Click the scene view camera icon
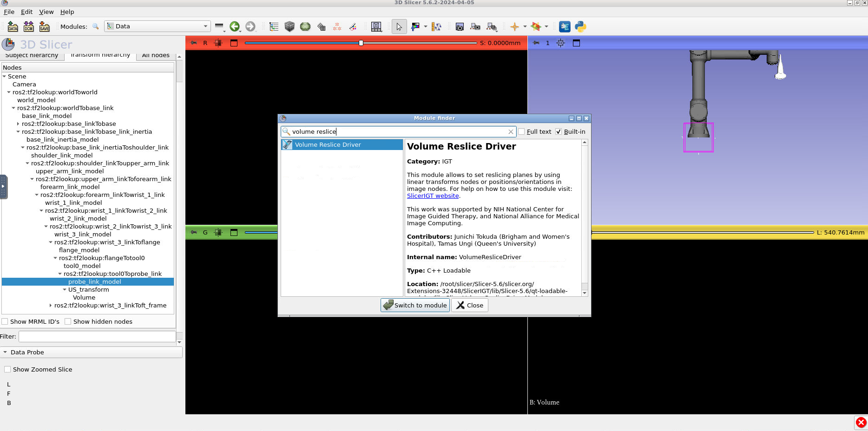Screen dimensions: 868x431 (x=475, y=26)
